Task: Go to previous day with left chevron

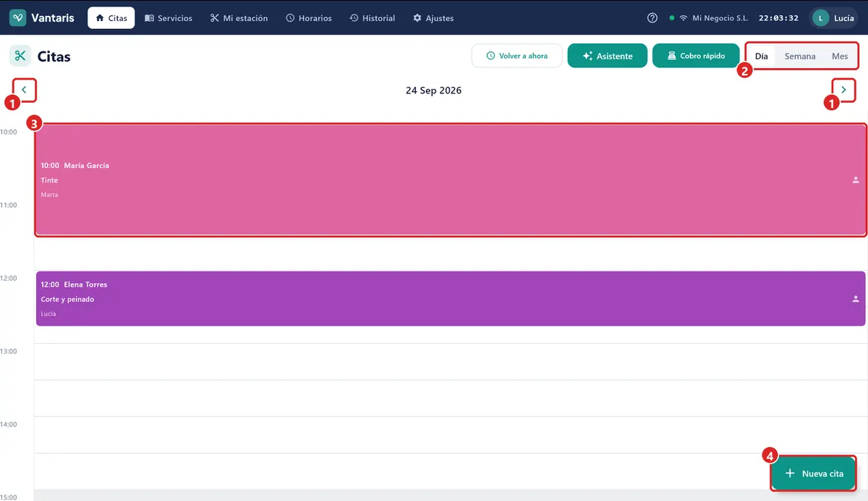Action: pos(24,90)
